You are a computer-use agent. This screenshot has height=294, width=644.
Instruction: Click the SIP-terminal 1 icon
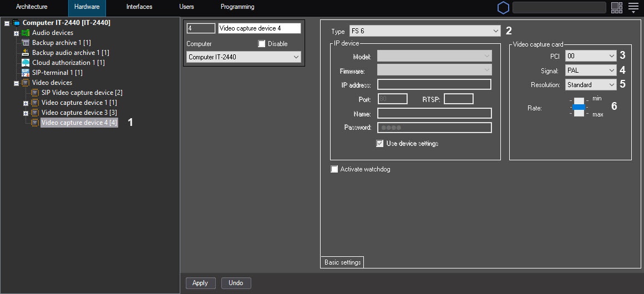tap(26, 73)
